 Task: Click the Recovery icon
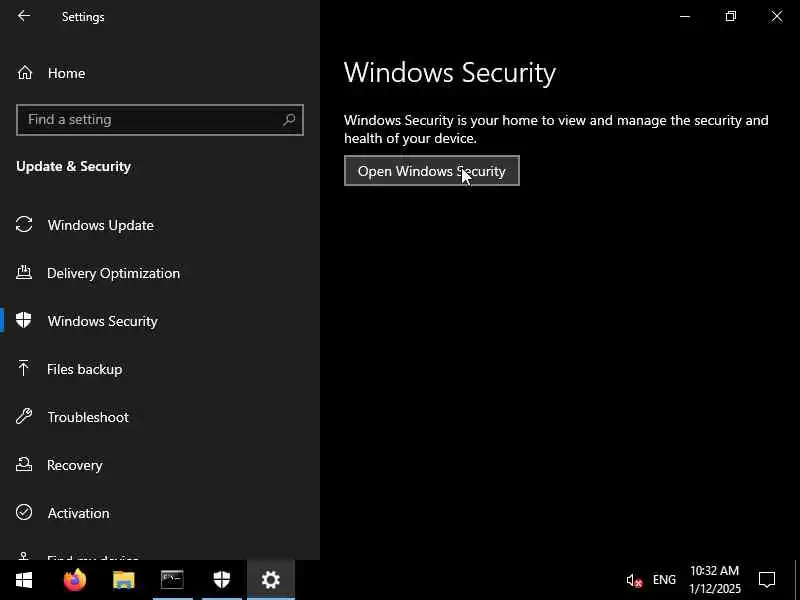click(24, 464)
